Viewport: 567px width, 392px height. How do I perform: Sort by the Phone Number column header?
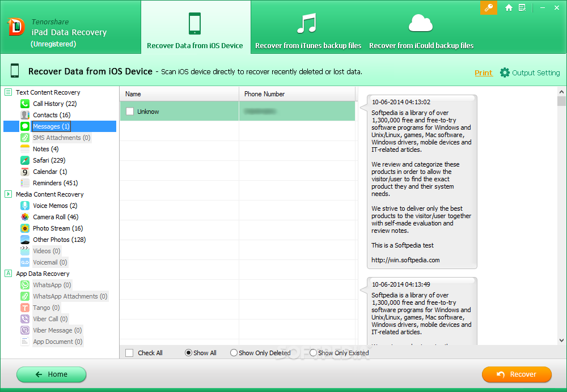pyautogui.click(x=297, y=94)
